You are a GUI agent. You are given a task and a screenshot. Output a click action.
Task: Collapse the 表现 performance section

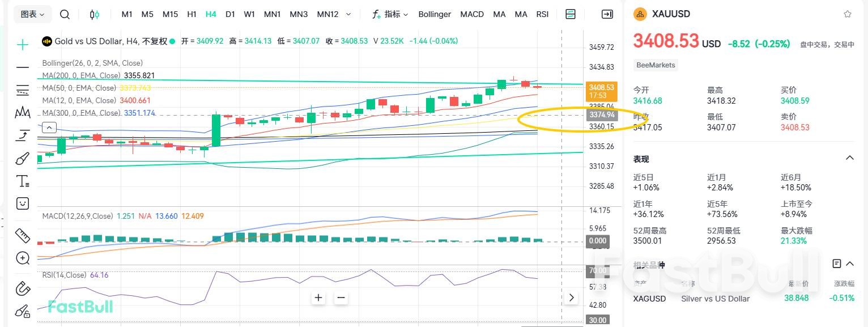click(849, 158)
